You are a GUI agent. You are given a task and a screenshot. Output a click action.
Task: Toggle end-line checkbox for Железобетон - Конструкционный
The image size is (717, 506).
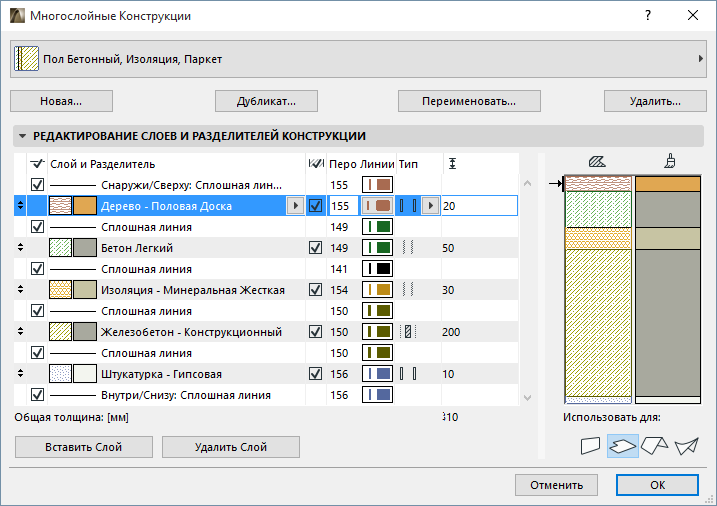pyautogui.click(x=316, y=332)
